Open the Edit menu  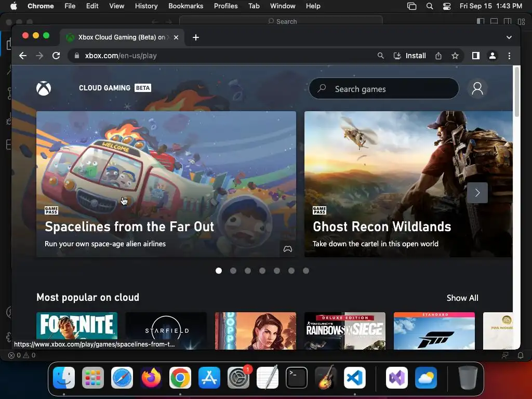tap(92, 6)
